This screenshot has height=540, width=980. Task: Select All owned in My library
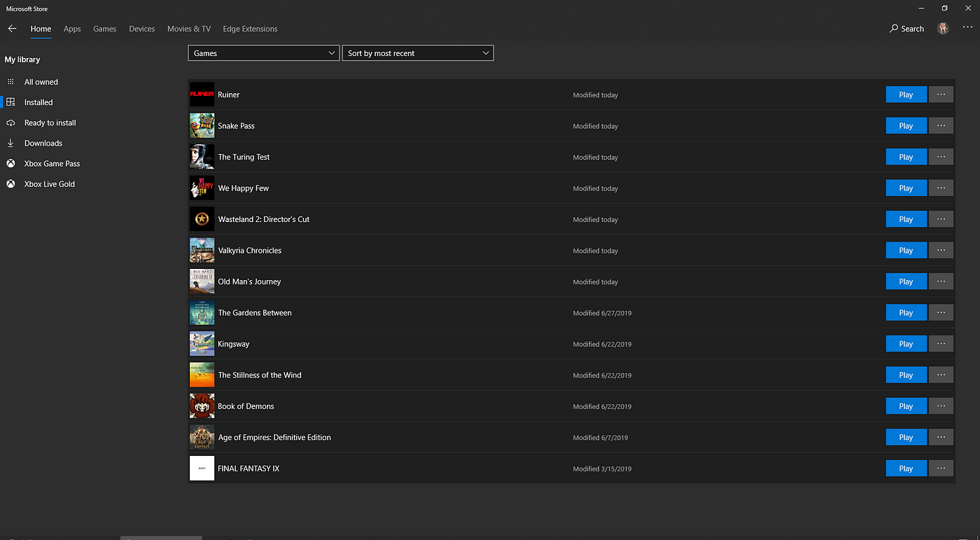coord(41,82)
